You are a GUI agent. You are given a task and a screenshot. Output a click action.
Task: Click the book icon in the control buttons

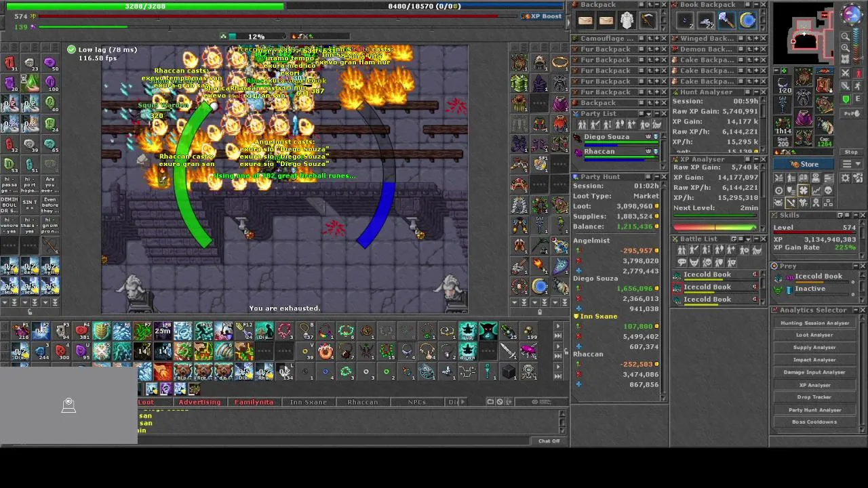[x=803, y=178]
